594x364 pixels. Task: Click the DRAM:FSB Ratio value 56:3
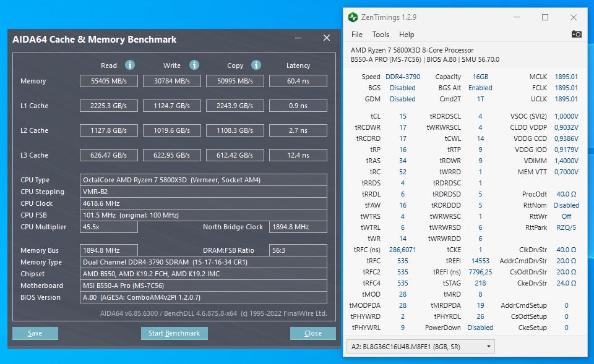tap(298, 250)
